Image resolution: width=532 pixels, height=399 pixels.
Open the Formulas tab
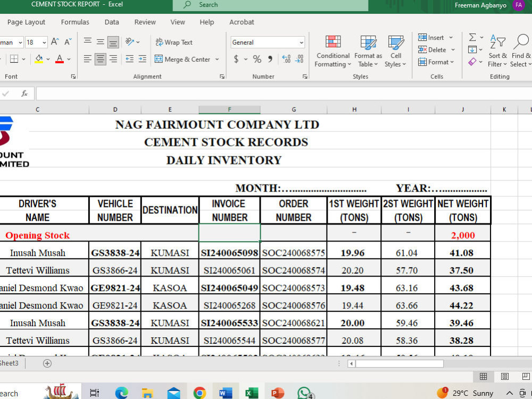[x=75, y=22]
